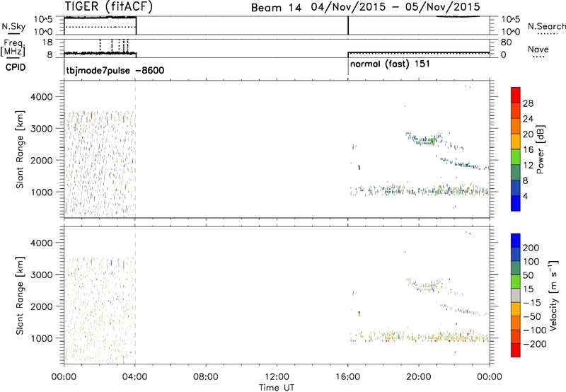Pick Velocity colorbar segment above 200
This screenshot has height=392, width=566.
tap(516, 241)
